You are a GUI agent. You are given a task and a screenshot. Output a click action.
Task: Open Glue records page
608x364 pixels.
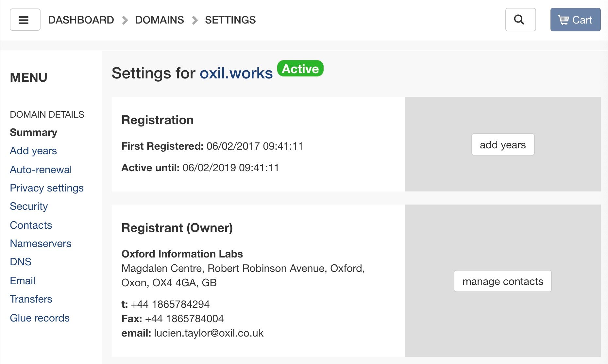40,318
